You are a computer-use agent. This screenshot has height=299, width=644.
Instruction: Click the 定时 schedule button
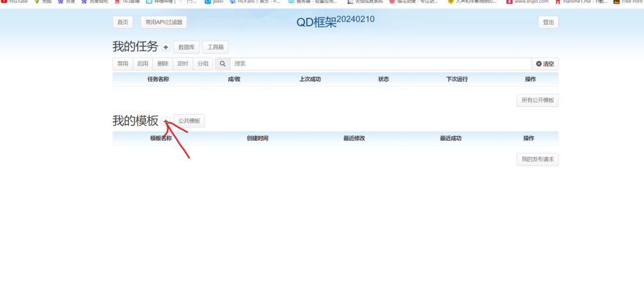[x=183, y=64]
